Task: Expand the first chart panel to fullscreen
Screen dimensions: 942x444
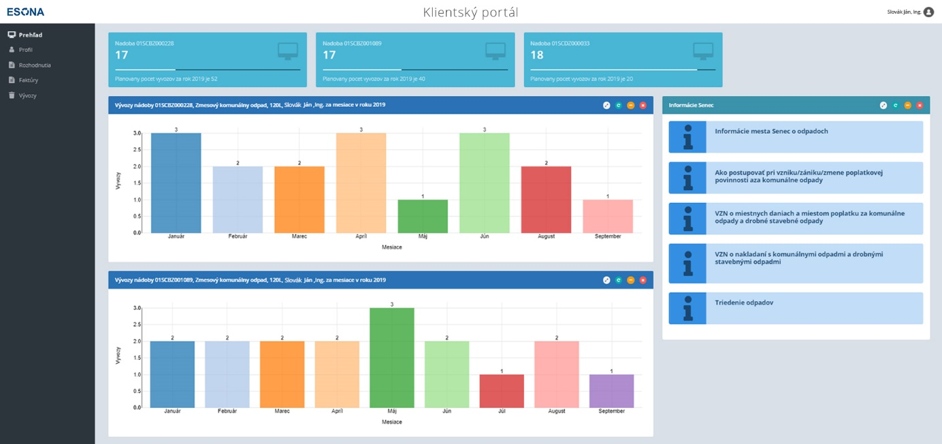Action: 607,105
